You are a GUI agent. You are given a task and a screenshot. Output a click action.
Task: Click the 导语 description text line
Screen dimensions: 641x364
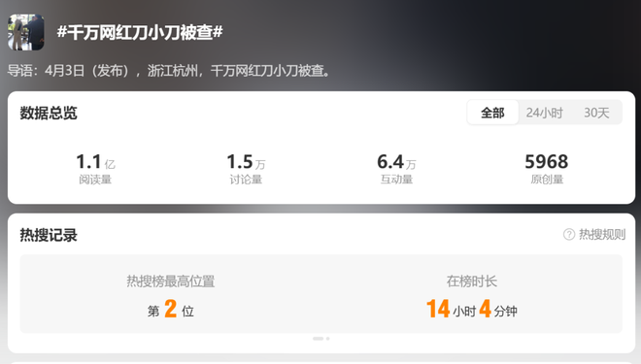(x=169, y=71)
